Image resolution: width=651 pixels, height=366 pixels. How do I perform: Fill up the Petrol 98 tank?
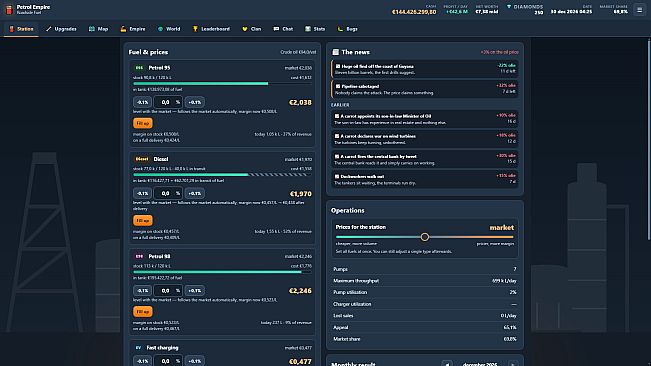(x=142, y=312)
